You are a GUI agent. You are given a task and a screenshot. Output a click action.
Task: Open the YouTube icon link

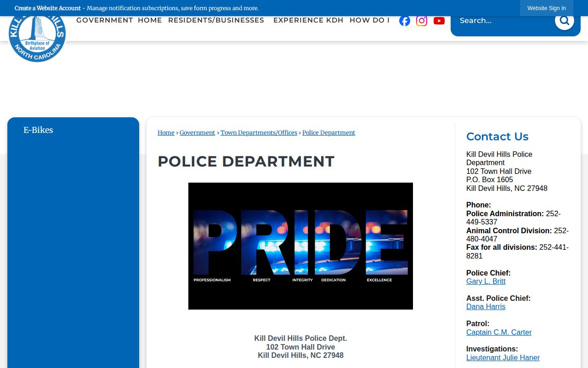coord(439,21)
